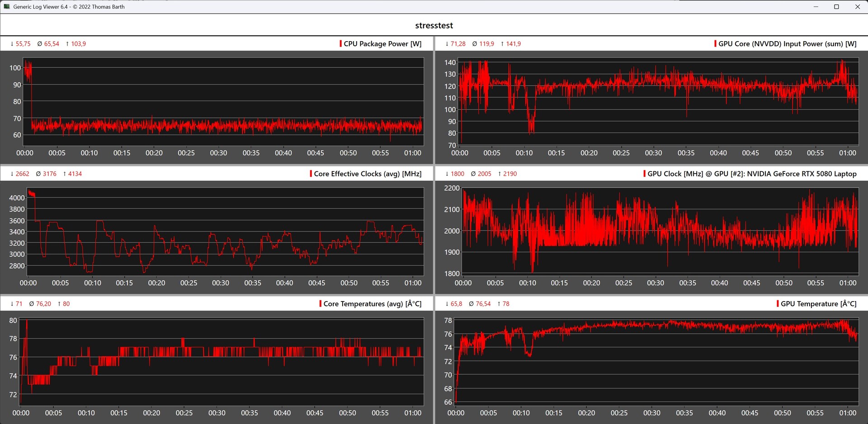The width and height of the screenshot is (868, 424).
Task: Select the GPU Core (NVVDD) Input Power title
Action: (787, 44)
